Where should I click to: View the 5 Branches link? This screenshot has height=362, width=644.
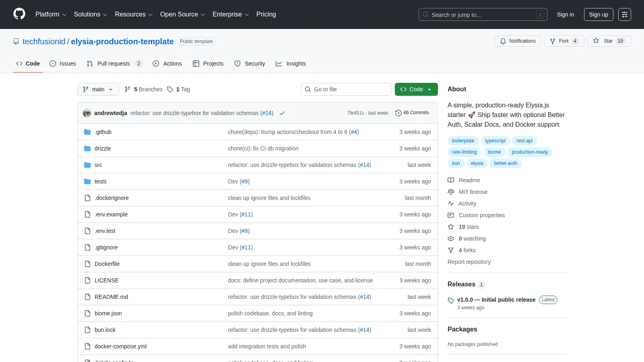(144, 89)
